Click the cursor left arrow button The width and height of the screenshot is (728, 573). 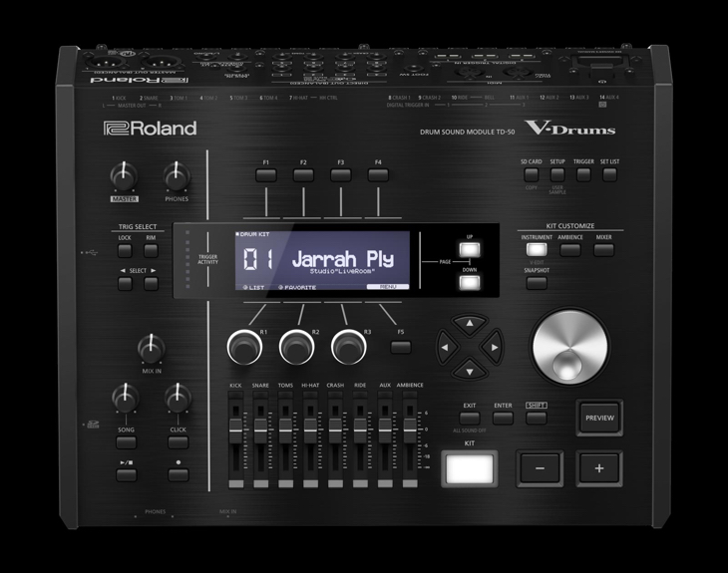point(446,347)
